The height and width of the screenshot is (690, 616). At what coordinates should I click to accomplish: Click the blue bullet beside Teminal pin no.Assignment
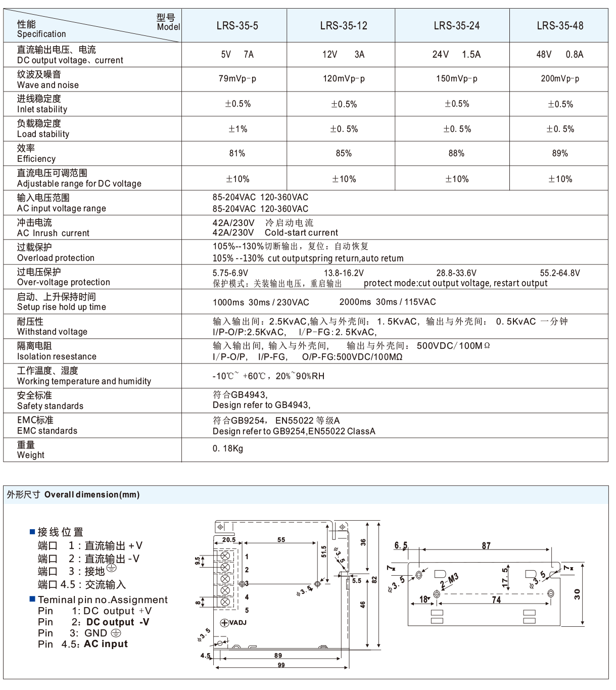point(32,600)
